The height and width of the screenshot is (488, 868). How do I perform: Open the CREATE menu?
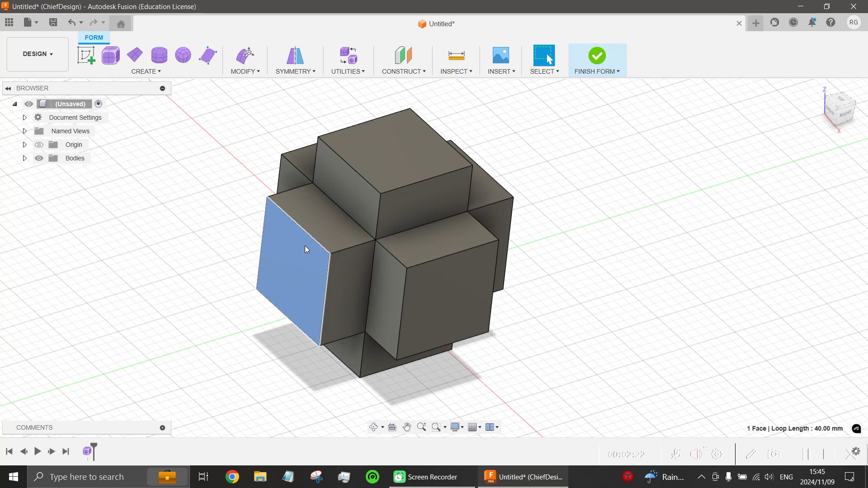tap(146, 71)
